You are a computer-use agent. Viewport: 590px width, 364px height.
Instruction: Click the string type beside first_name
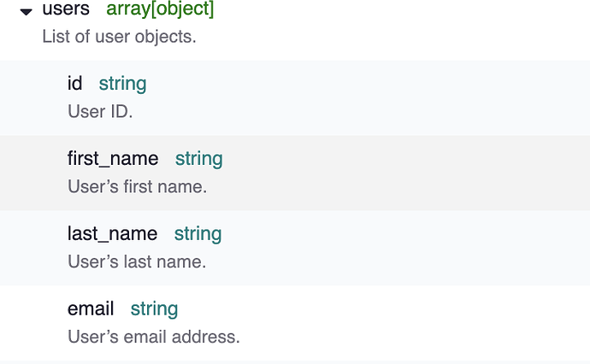[198, 159]
